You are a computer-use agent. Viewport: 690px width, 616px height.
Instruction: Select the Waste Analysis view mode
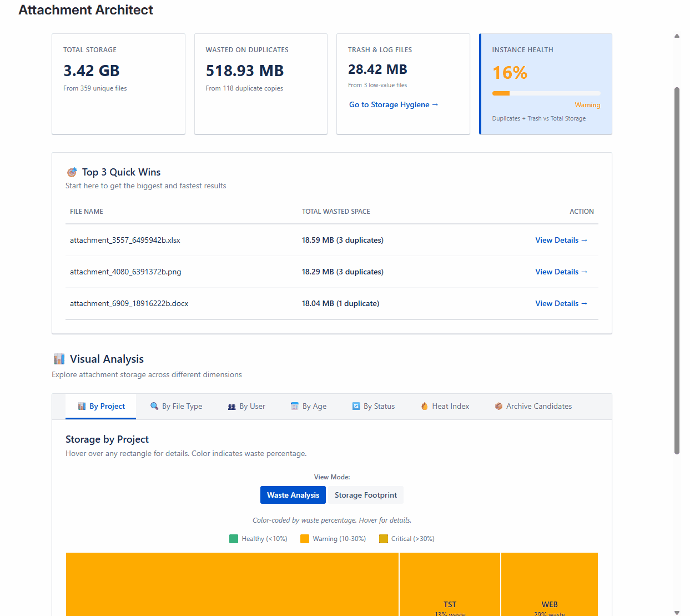[293, 495]
